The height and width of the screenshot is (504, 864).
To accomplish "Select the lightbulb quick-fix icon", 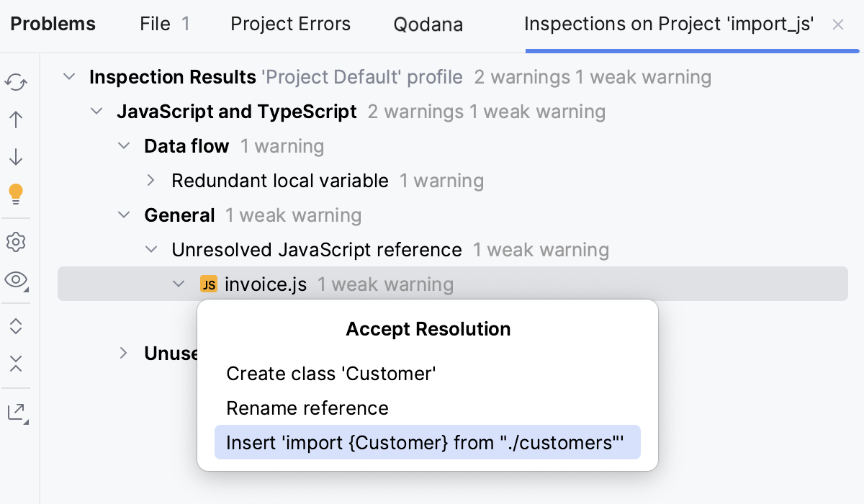I will (x=15, y=193).
